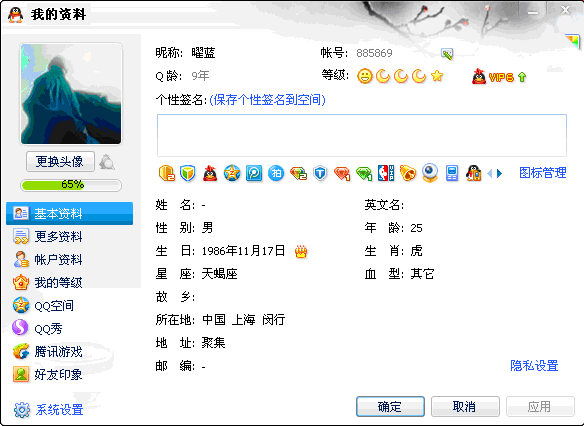This screenshot has width=584, height=426.
Task: Open the webcam icon in badge row
Action: pyautogui.click(x=430, y=173)
